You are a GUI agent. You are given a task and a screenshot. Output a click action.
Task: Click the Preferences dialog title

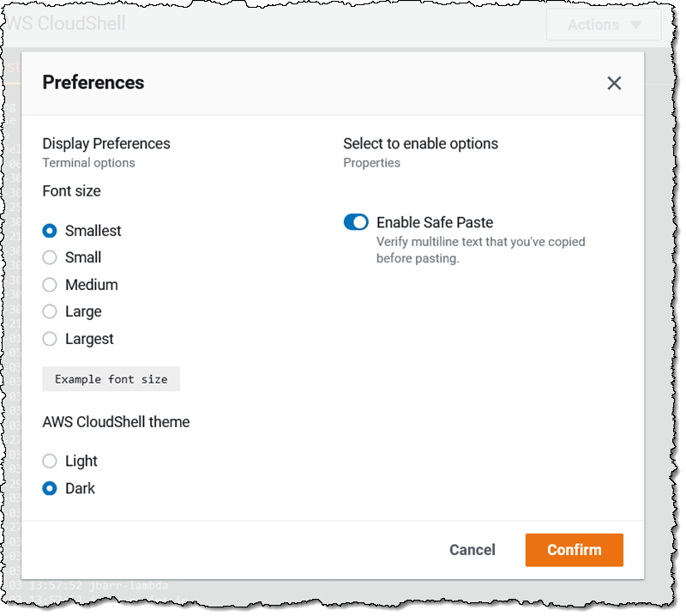(x=93, y=82)
